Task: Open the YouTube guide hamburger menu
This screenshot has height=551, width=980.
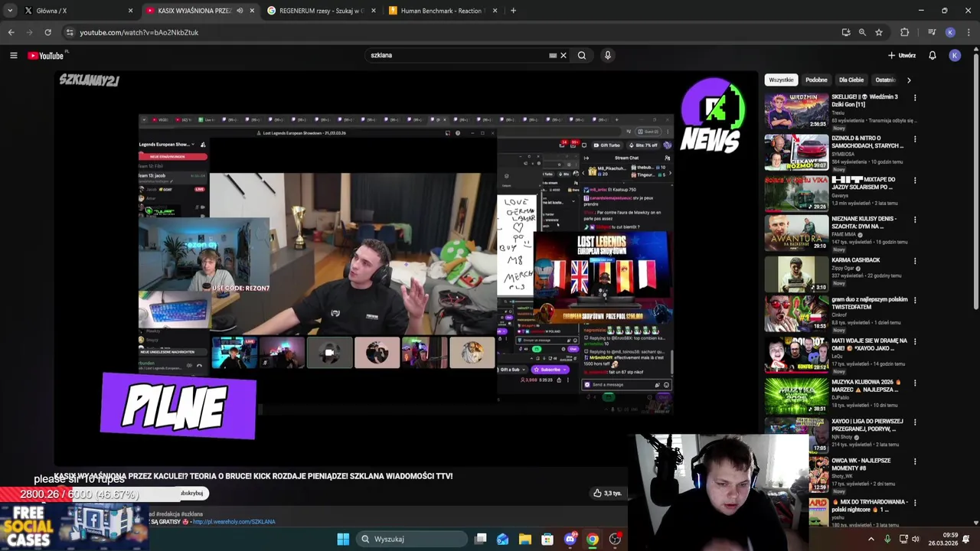Action: point(13,55)
